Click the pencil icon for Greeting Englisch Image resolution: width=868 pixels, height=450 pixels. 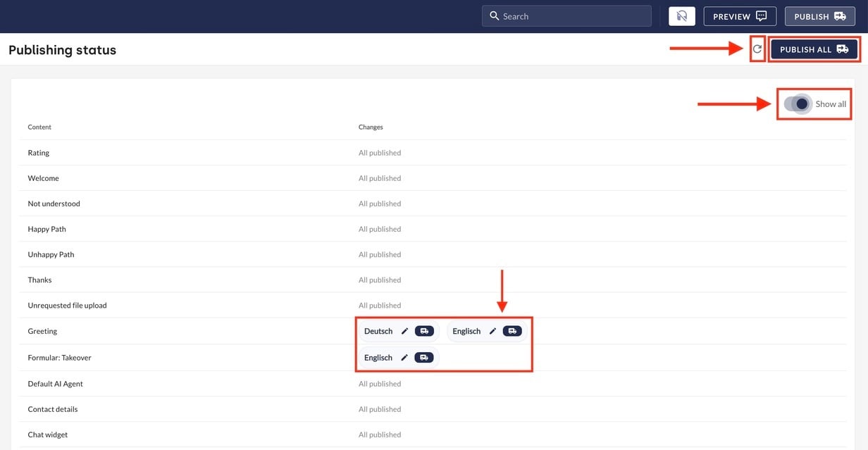click(492, 331)
